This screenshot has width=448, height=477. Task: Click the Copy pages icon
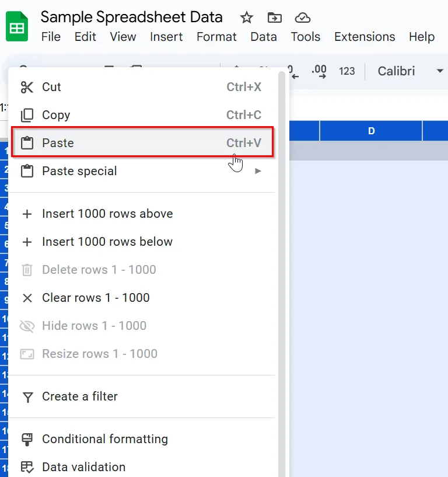(27, 115)
